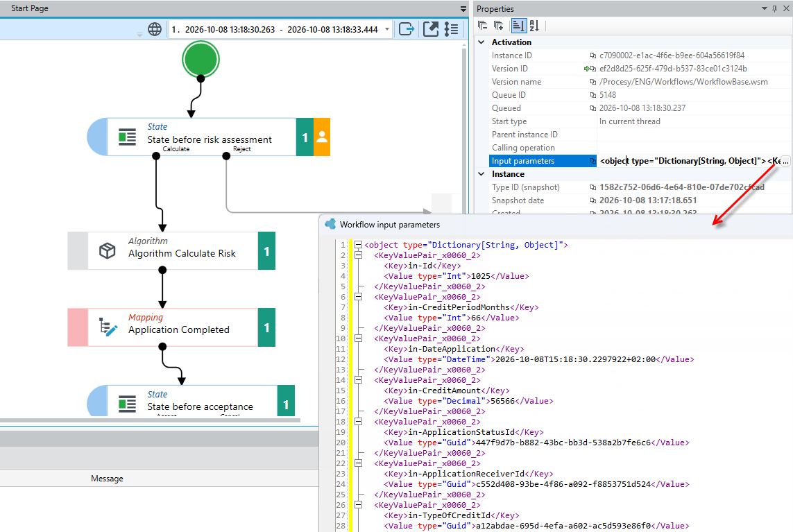Select the Version name property value
The image size is (793, 532).
(x=683, y=82)
